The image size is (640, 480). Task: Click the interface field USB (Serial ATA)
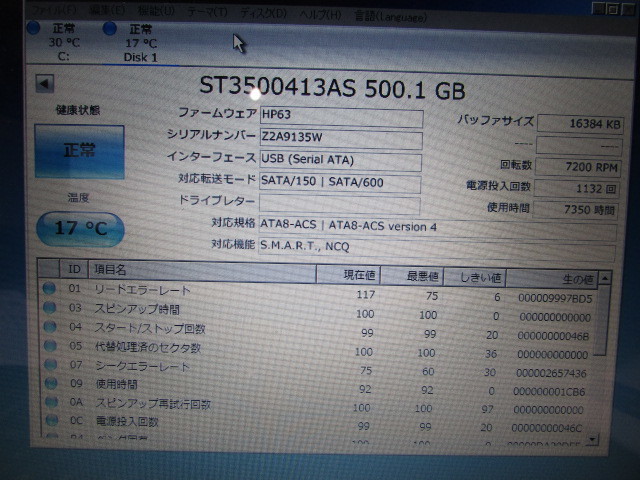[x=340, y=162]
